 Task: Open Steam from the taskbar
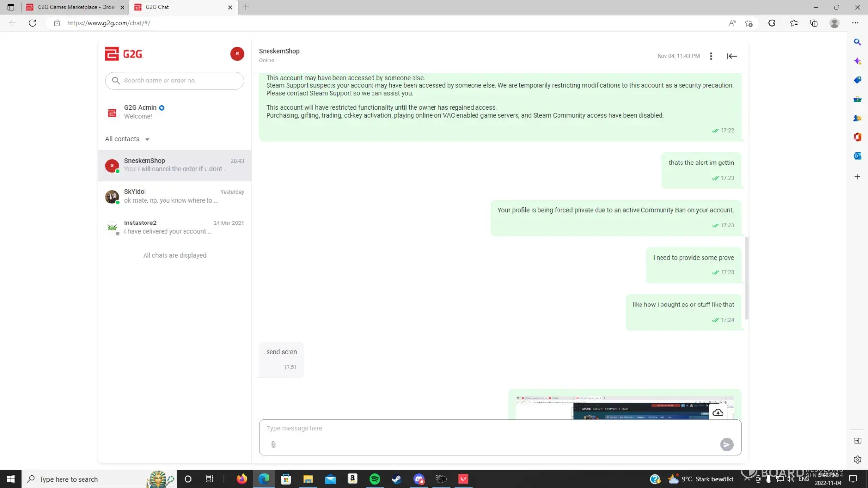pyautogui.click(x=396, y=479)
